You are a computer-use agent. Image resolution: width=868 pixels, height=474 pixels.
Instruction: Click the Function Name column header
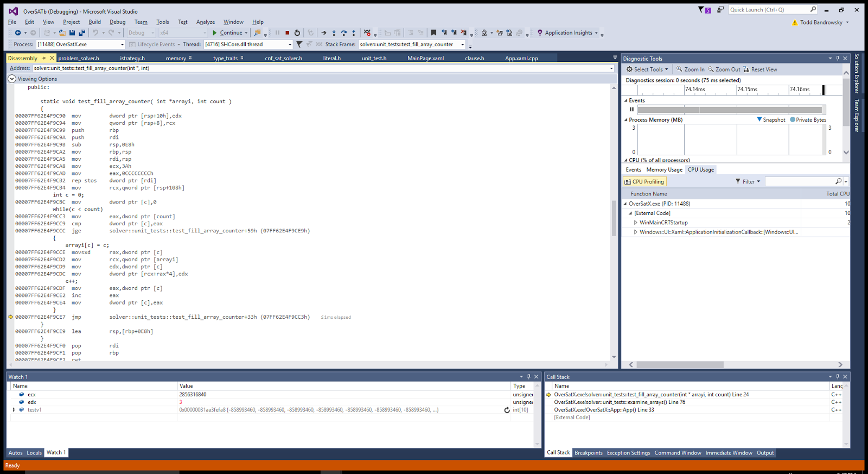coord(712,194)
